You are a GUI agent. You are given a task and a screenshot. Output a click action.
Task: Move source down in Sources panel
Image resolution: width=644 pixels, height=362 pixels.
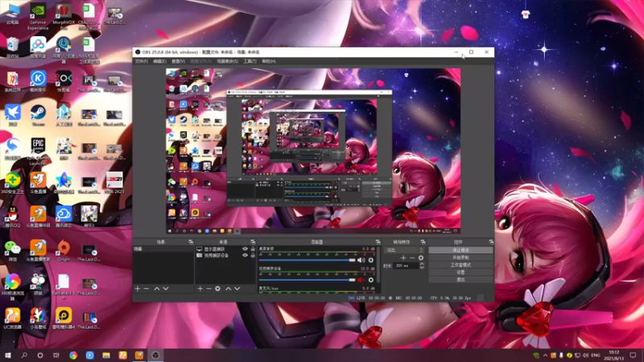[237, 289]
